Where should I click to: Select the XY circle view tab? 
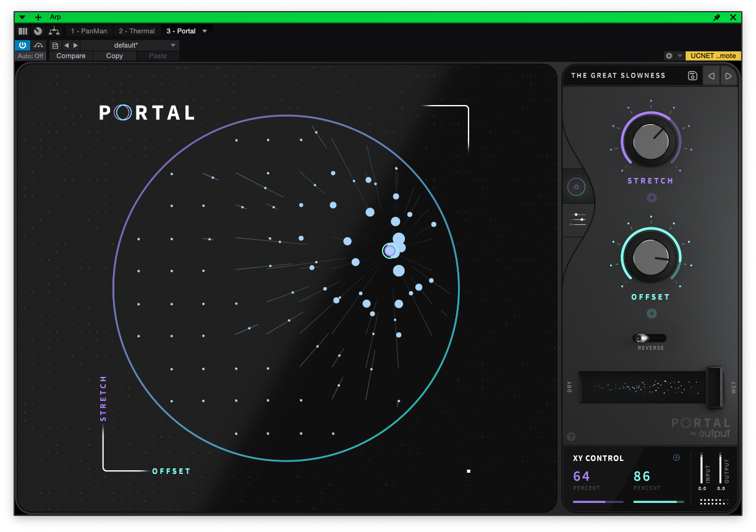[576, 186]
